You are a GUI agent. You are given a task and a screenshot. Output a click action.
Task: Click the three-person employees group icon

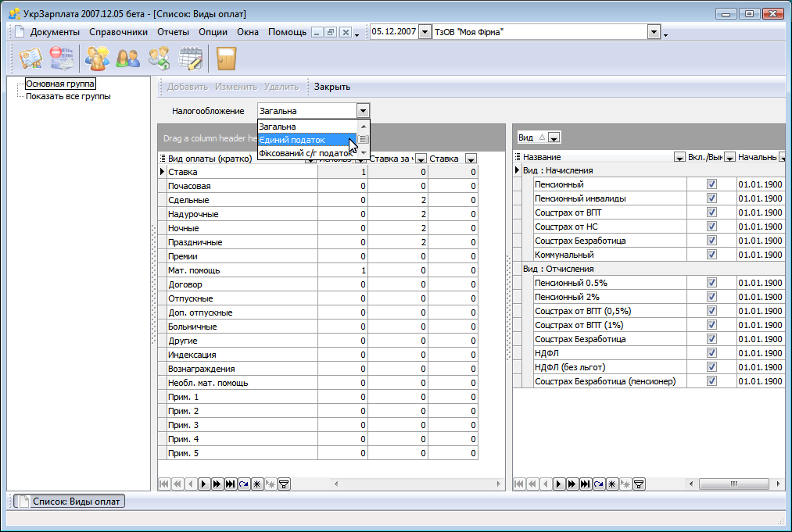pos(98,59)
